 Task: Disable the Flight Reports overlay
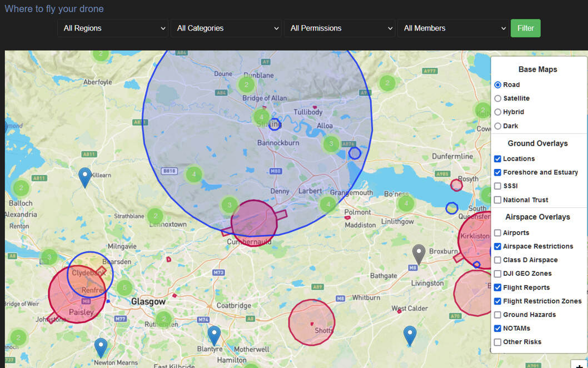click(497, 287)
